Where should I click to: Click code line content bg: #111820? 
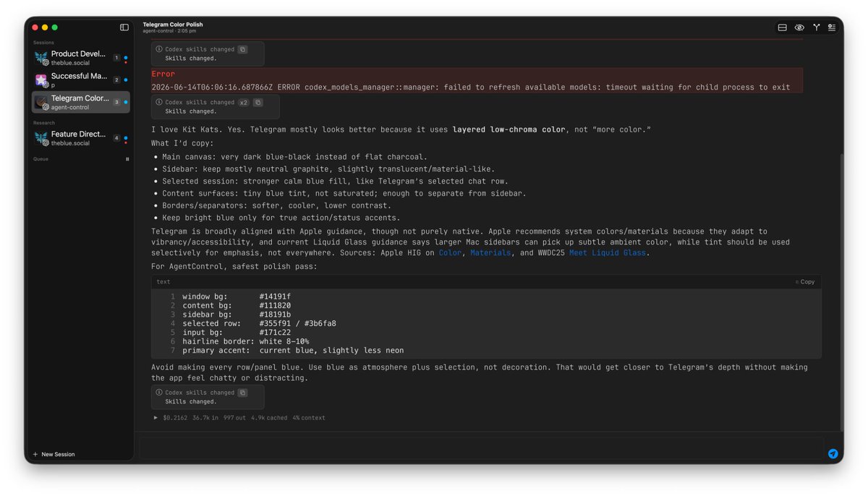[x=237, y=306]
